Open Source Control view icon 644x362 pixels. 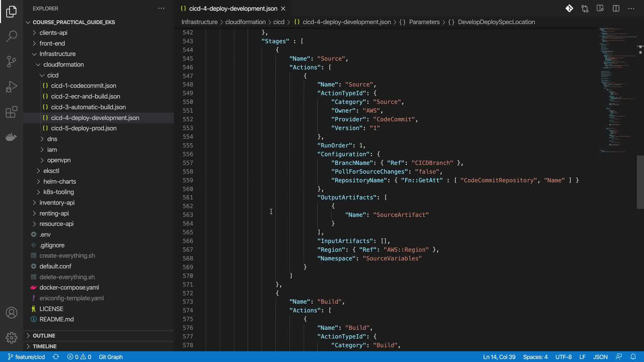pos(11,61)
